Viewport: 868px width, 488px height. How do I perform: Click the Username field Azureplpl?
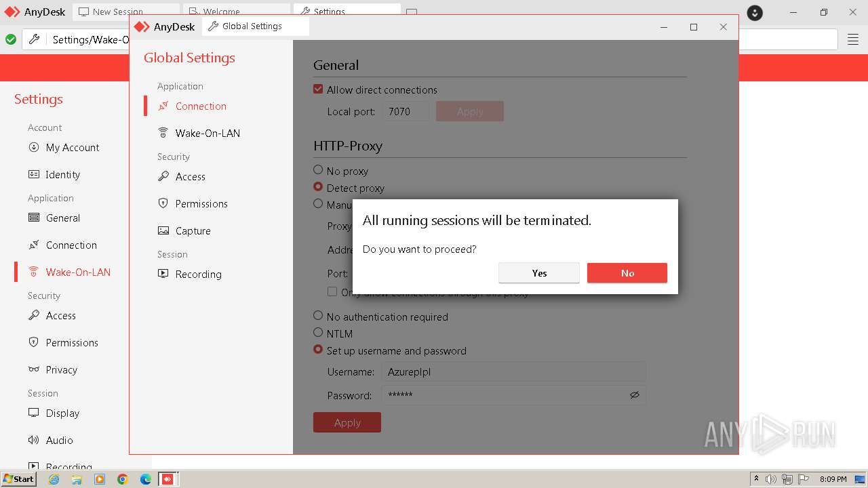tap(513, 371)
